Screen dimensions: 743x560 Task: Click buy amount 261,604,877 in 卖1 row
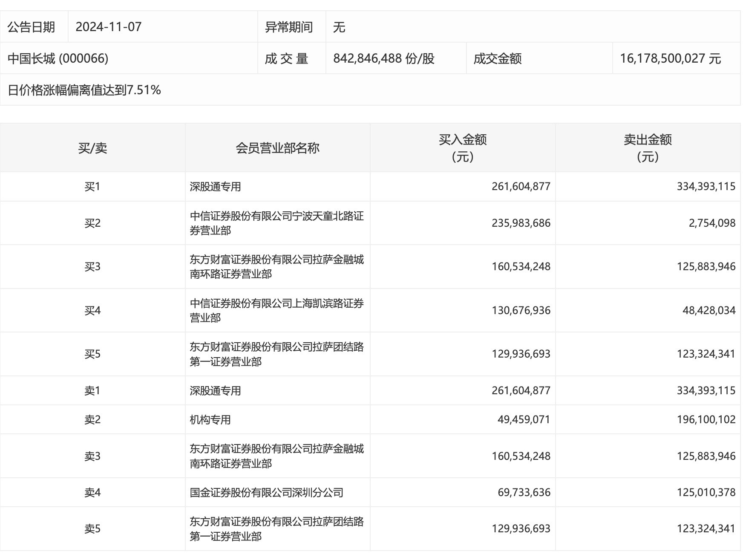521,390
